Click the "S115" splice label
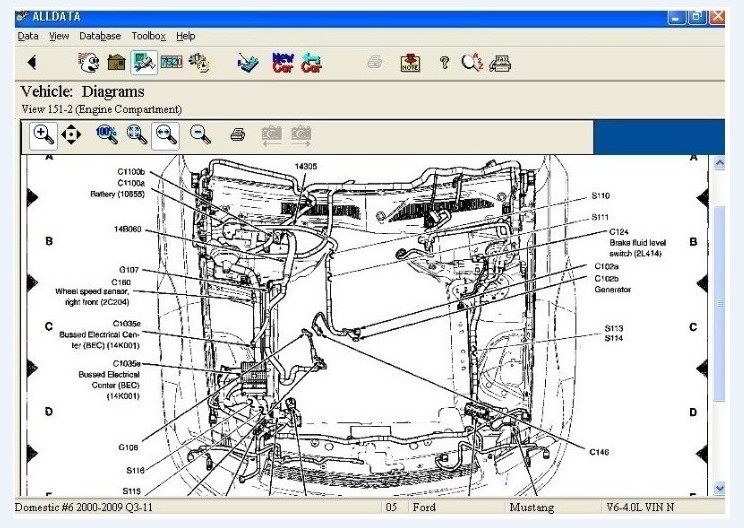This screenshot has height=528, width=744. click(131, 491)
